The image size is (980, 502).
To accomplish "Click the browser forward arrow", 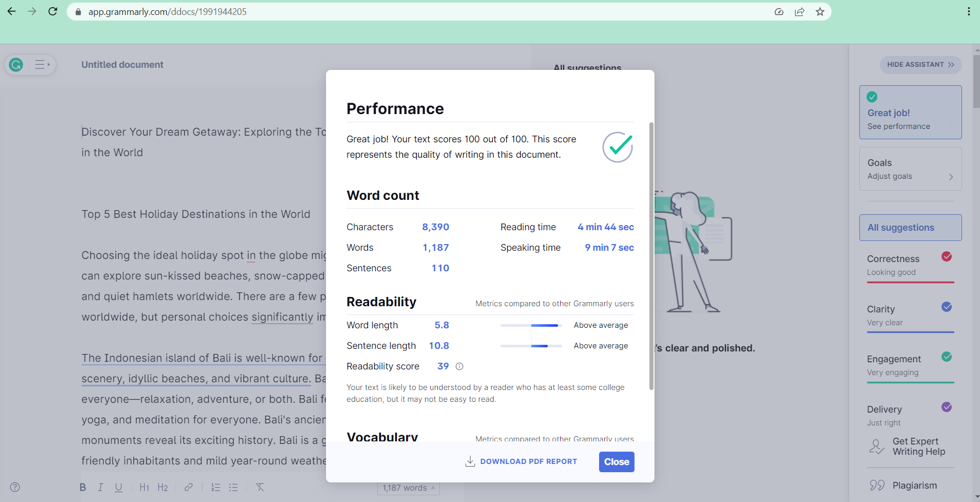I will pyautogui.click(x=32, y=11).
